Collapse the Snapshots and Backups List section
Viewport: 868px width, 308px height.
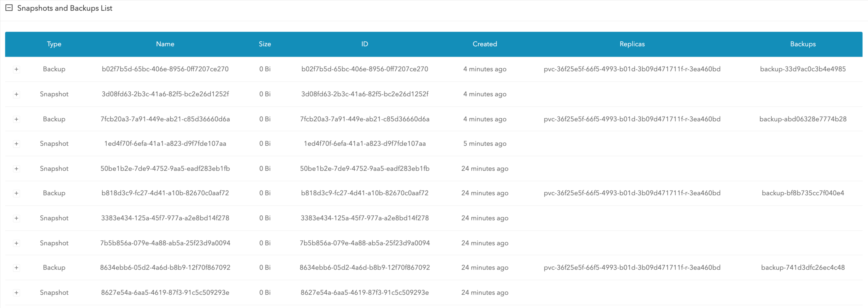click(9, 8)
